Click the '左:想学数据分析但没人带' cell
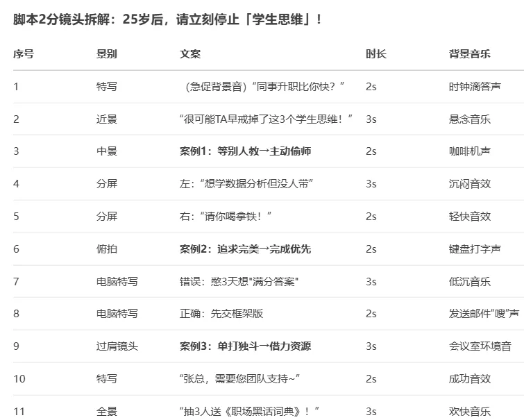524x420 pixels. point(246,183)
